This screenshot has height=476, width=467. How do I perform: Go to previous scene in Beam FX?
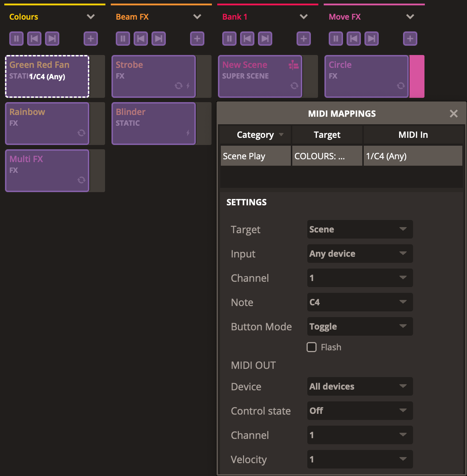tap(141, 39)
